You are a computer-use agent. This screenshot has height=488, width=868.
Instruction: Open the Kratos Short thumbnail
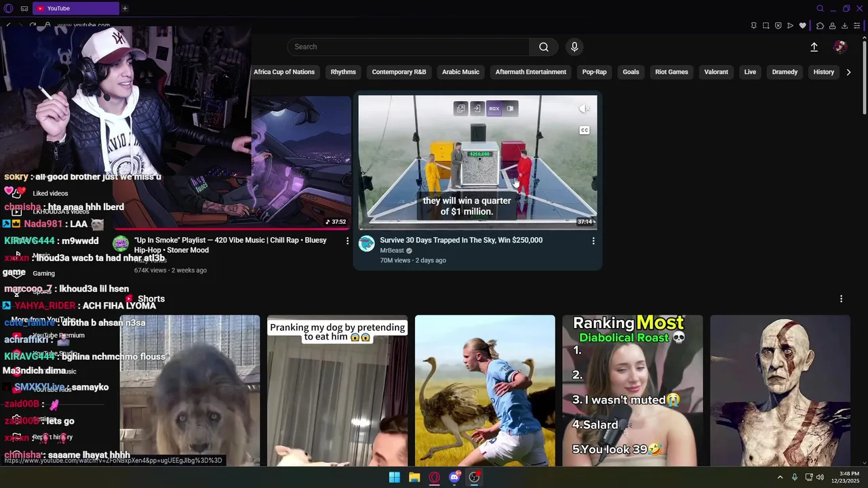coord(780,390)
